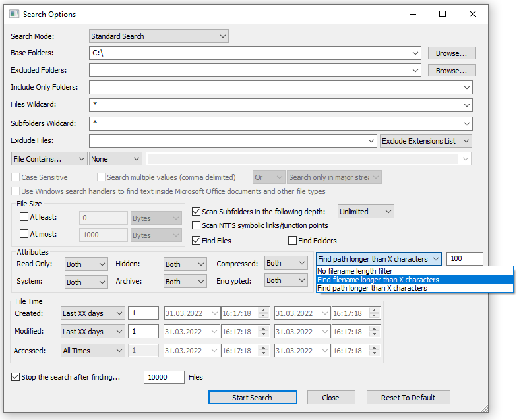Expand the Exclude Extensions List dropdown

[426, 141]
